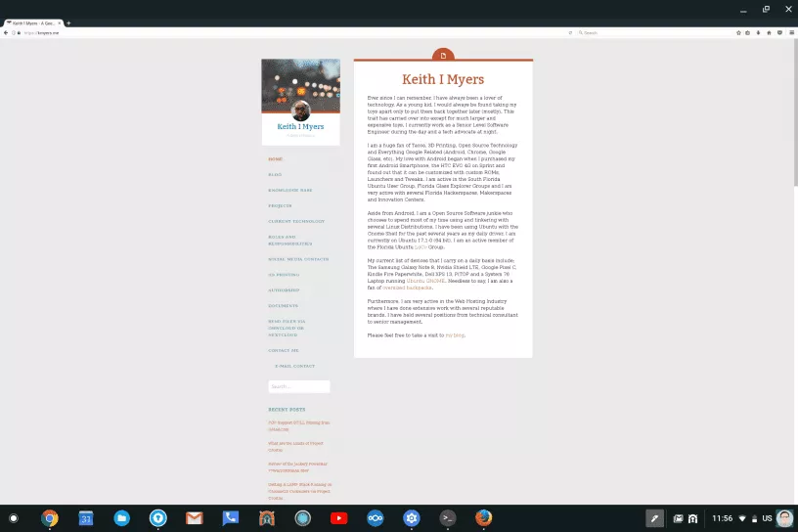Launch the Calendar app in shelf
Screen dimensions: 798x532
[86, 517]
